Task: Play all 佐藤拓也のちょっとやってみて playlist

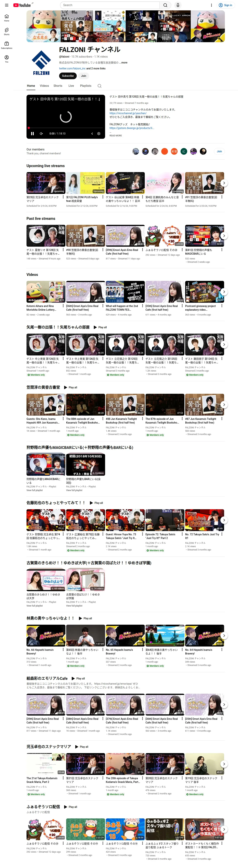Action: click(x=96, y=503)
